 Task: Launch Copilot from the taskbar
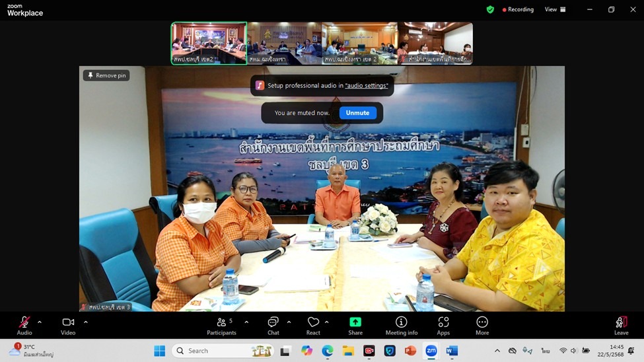tap(306, 351)
